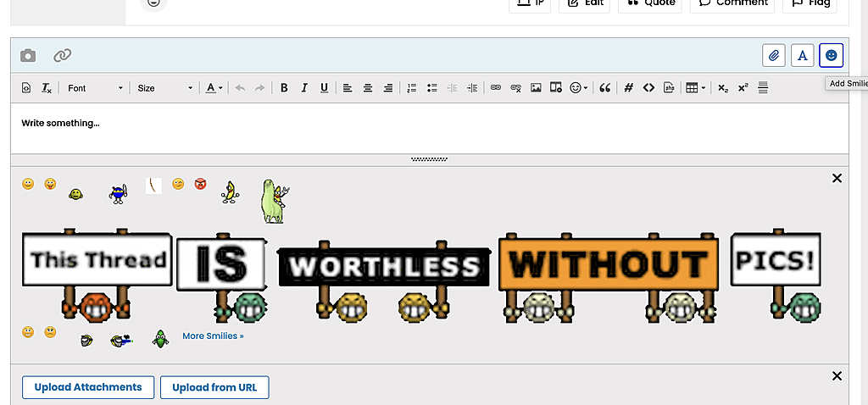
Task: Open the Font dropdown
Action: (95, 88)
